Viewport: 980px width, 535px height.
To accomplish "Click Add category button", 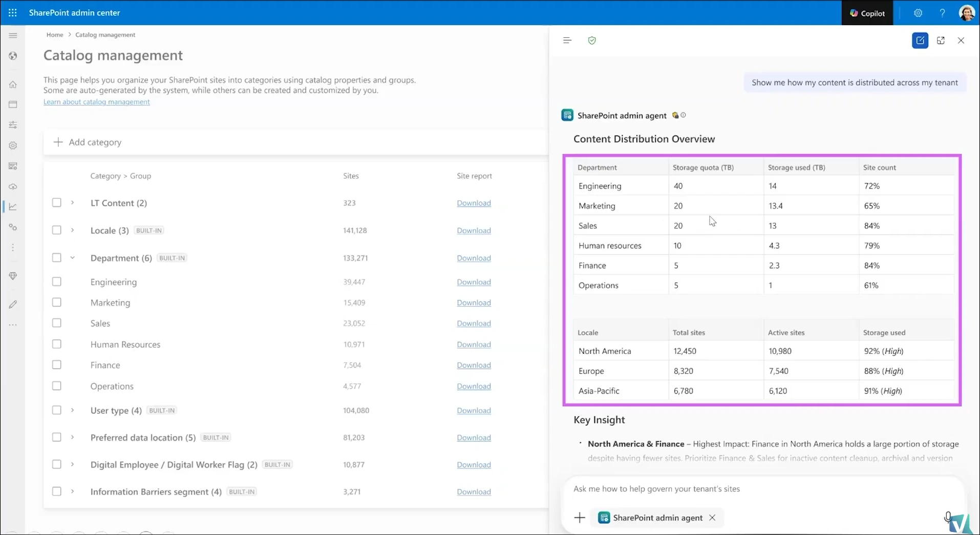I will click(88, 142).
